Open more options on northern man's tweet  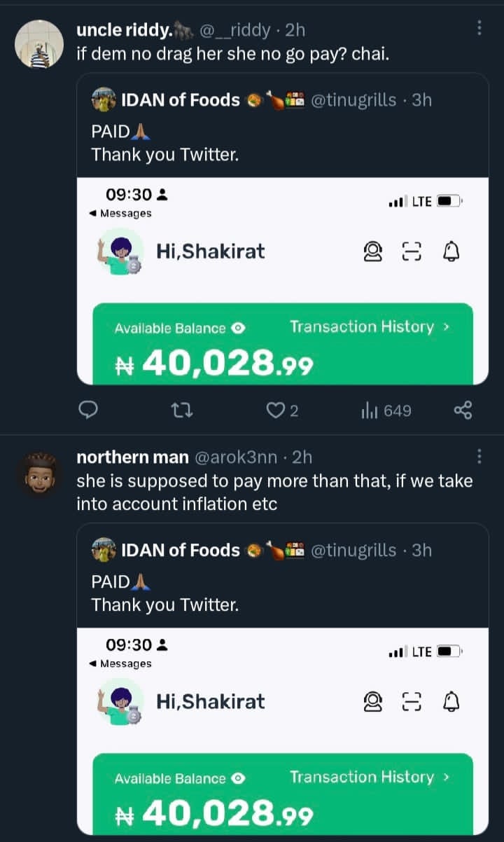coord(479,457)
